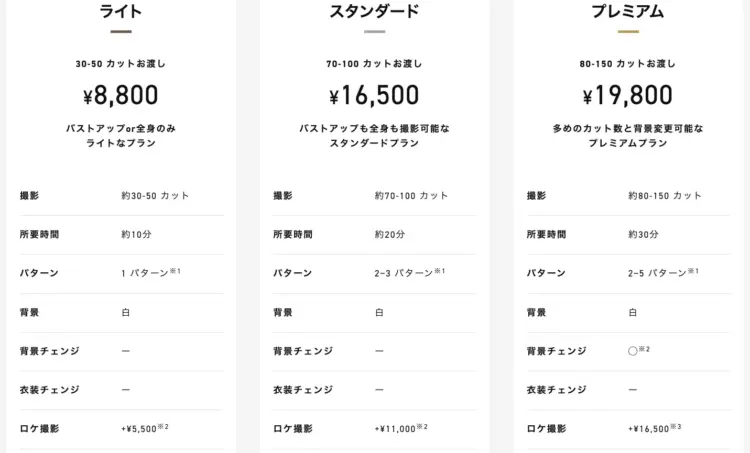
Task: Open the ※2 footnote next to +¥5,500
Action: tap(163, 427)
